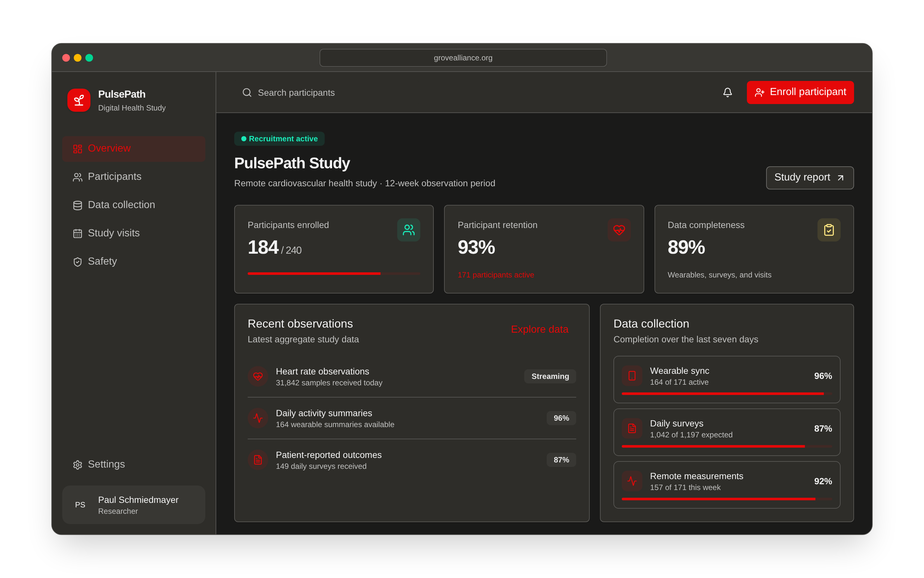Click the add-user icon on Enroll participant
The width and height of the screenshot is (924, 578).
point(759,92)
